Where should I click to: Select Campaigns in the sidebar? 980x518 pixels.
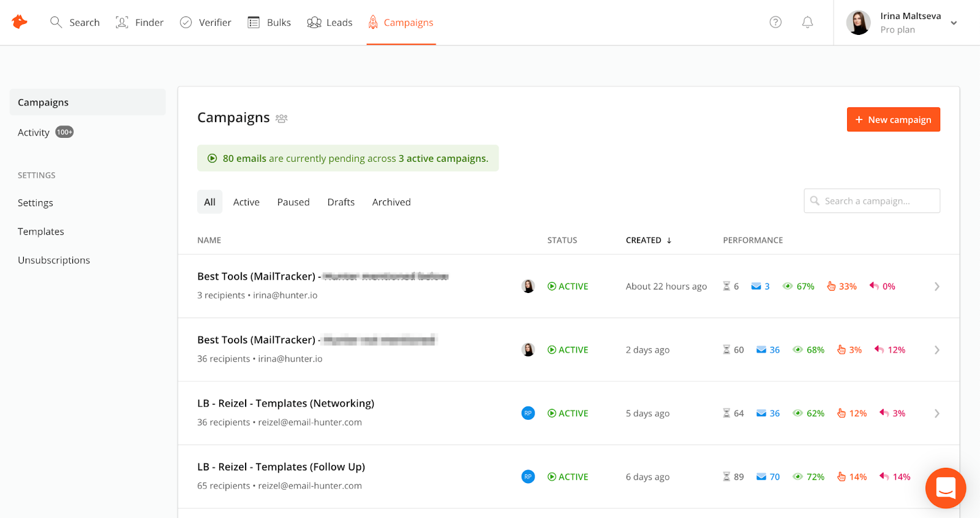(x=88, y=102)
